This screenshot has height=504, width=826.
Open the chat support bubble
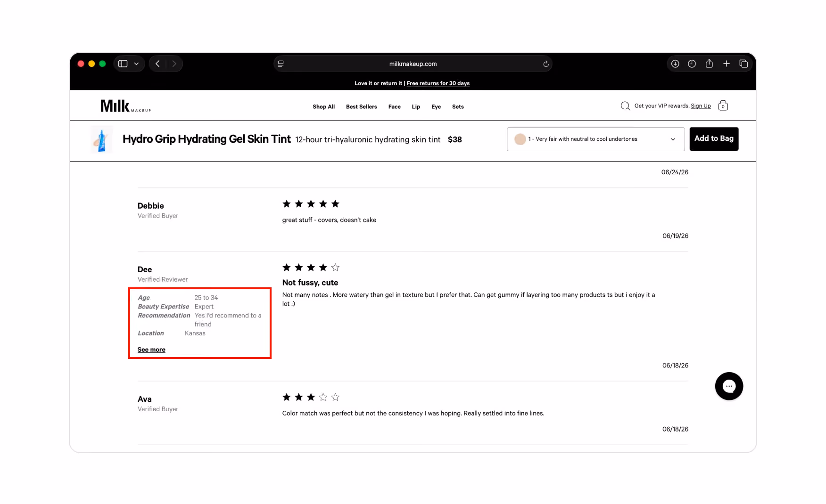tap(729, 386)
